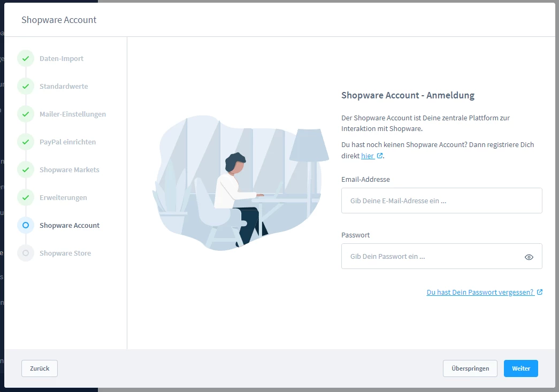Toggle password visibility with the eye icon
This screenshot has height=392, width=559.
point(529,257)
